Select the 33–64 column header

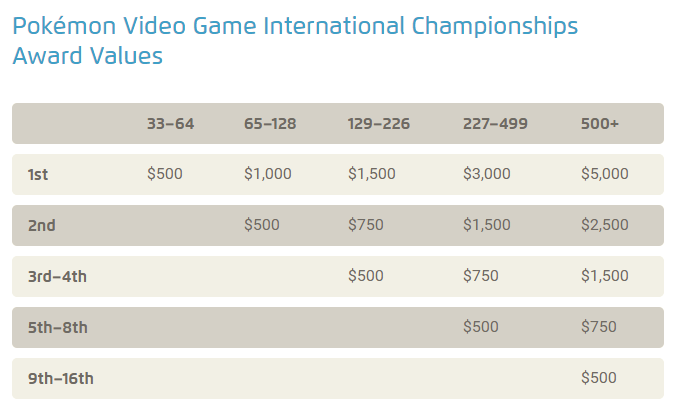pyautogui.click(x=170, y=124)
